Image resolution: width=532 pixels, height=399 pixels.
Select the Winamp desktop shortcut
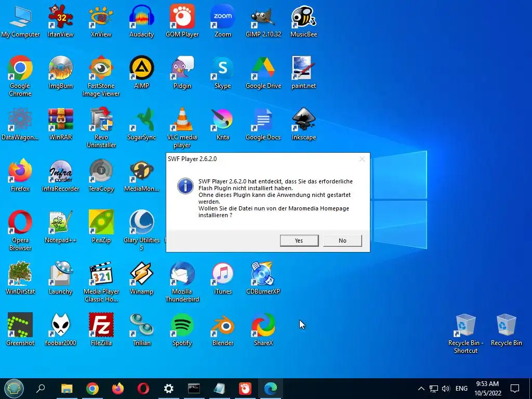tap(141, 278)
